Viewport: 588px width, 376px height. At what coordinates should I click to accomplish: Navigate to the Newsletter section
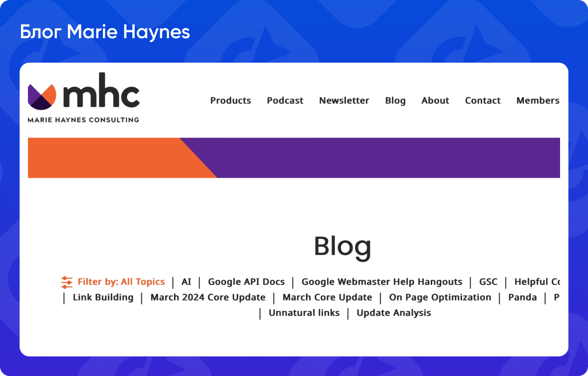344,100
